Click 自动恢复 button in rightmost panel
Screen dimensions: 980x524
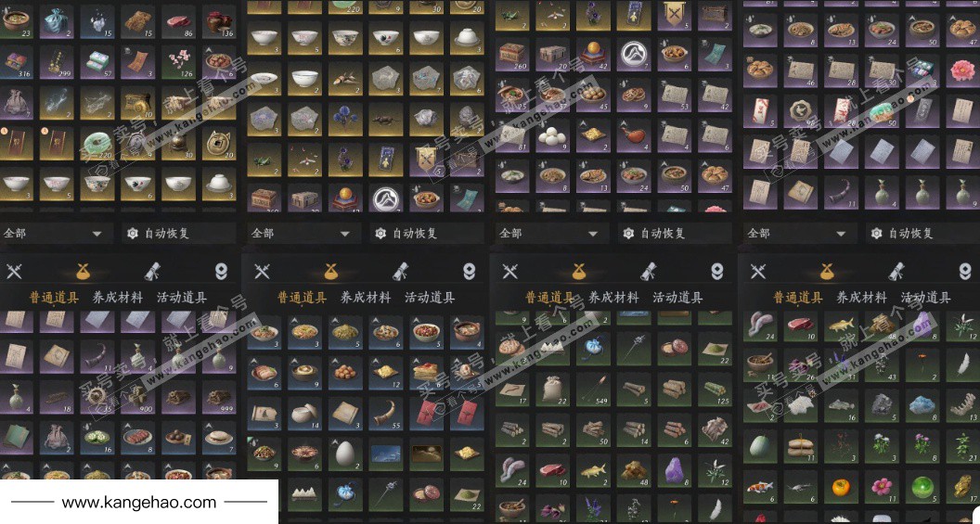point(902,234)
